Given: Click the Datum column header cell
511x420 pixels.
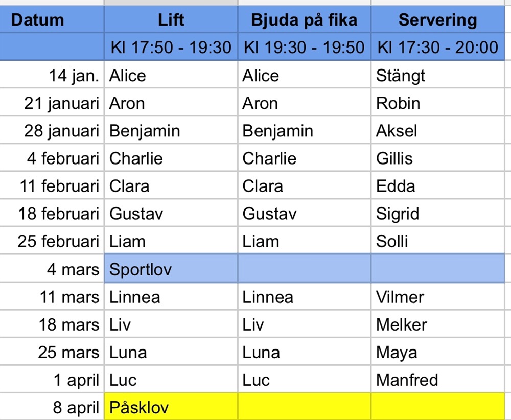Looking at the screenshot, I should pos(52,20).
